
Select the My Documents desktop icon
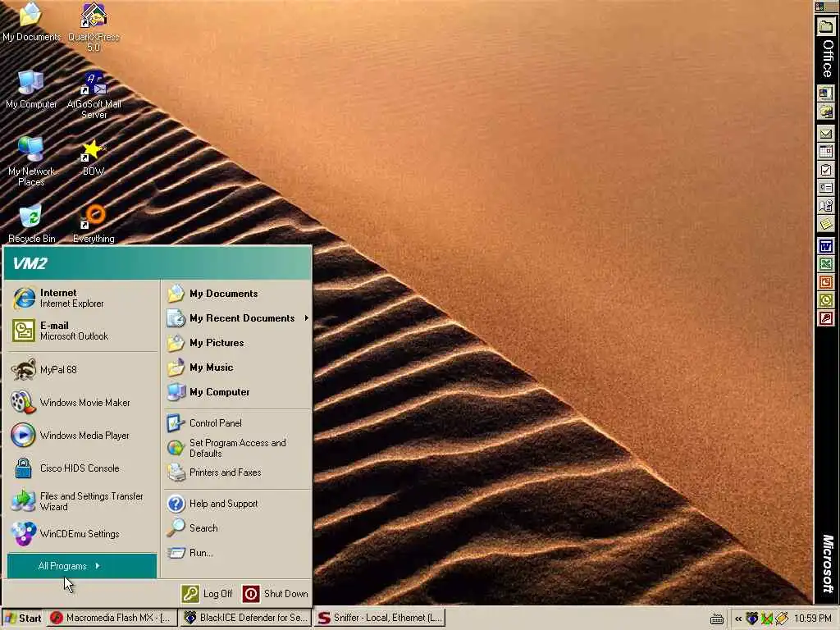click(32, 22)
